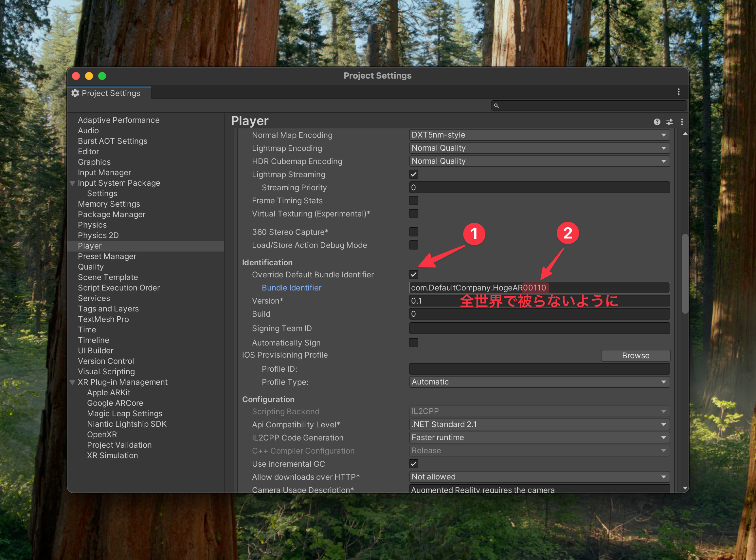Uncheck Override Default Bundle Identifier checkbox

[x=414, y=274]
